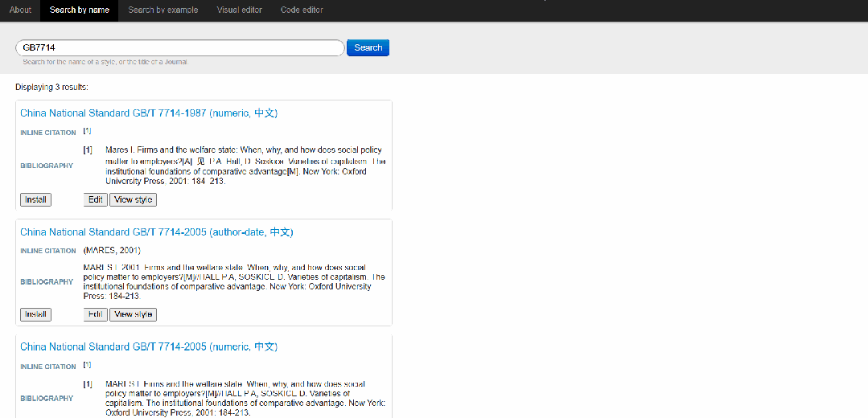The width and height of the screenshot is (868, 418).
Task: Select the Search by name tab
Action: pos(79,10)
